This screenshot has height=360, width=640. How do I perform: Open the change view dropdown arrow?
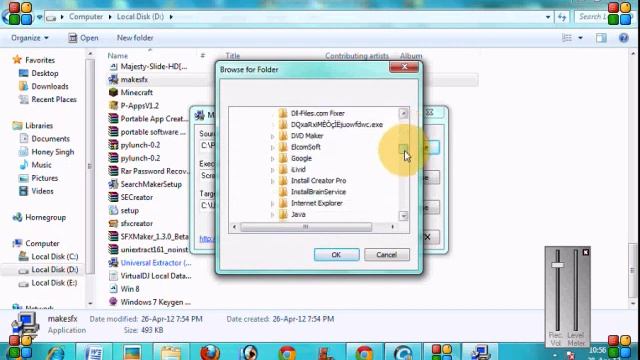pos(580,38)
